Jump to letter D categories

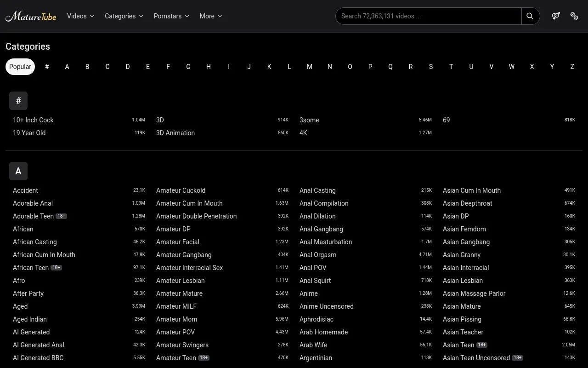(x=128, y=67)
